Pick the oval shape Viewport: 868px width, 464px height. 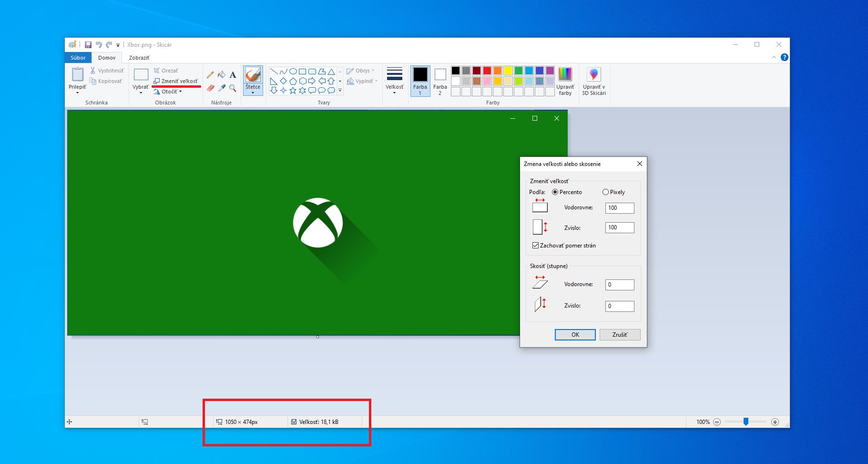(x=293, y=72)
